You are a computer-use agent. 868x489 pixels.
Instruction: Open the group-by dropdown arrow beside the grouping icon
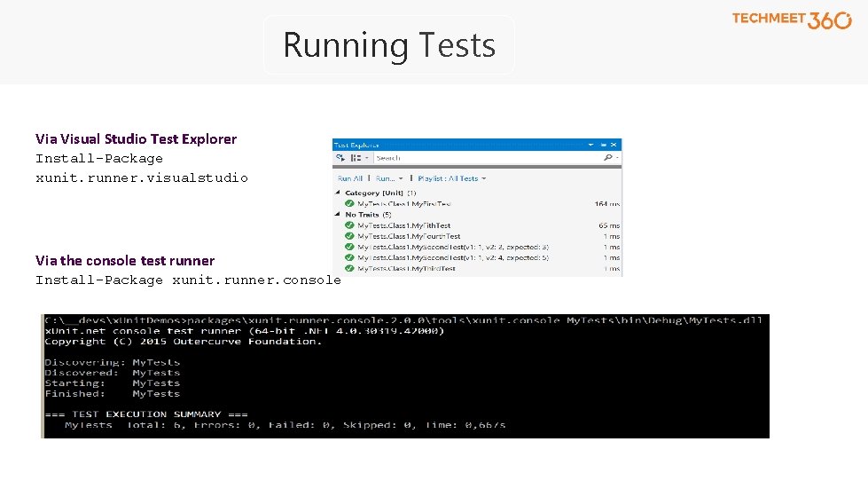pyautogui.click(x=366, y=158)
